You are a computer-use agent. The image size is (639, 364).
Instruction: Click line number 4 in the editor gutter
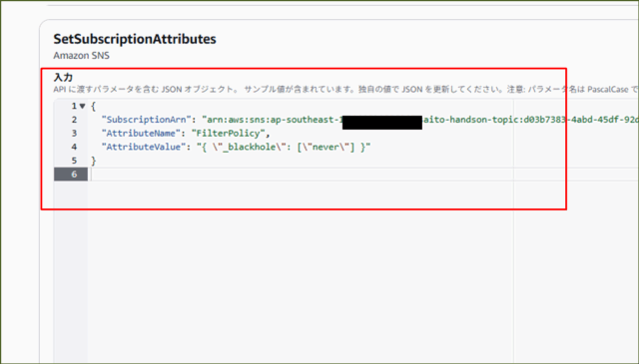click(x=74, y=147)
